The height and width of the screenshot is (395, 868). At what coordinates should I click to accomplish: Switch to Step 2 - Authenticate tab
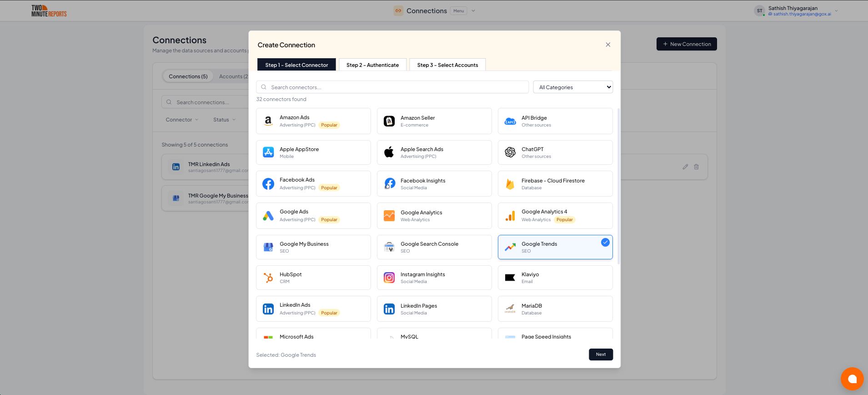tap(372, 65)
